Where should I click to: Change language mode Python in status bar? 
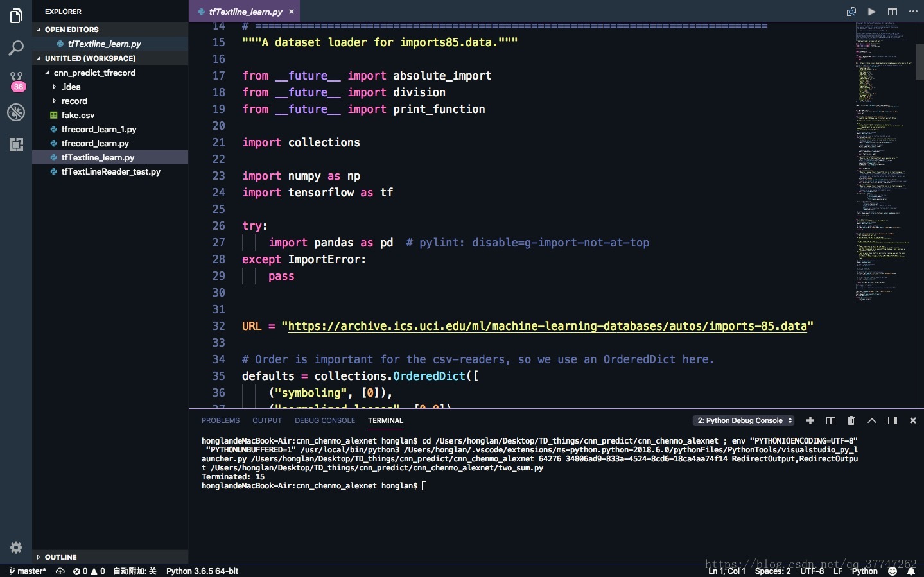[864, 571]
